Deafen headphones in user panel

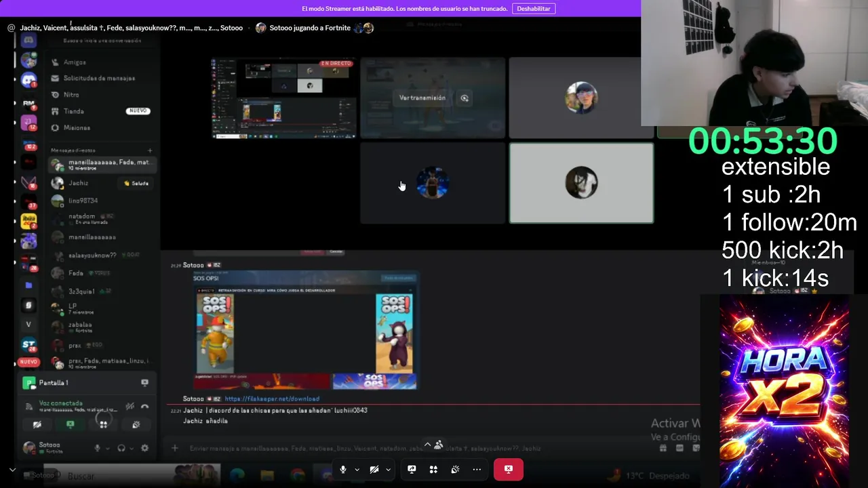(x=121, y=448)
